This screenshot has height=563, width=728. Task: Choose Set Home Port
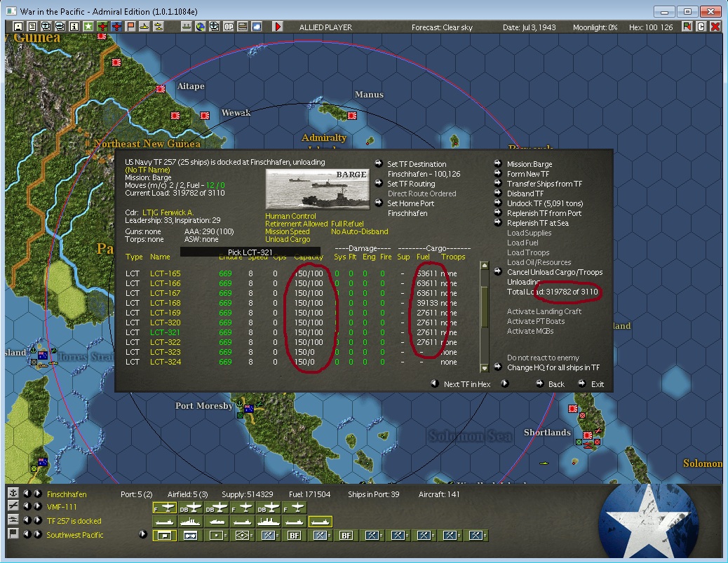click(x=410, y=203)
